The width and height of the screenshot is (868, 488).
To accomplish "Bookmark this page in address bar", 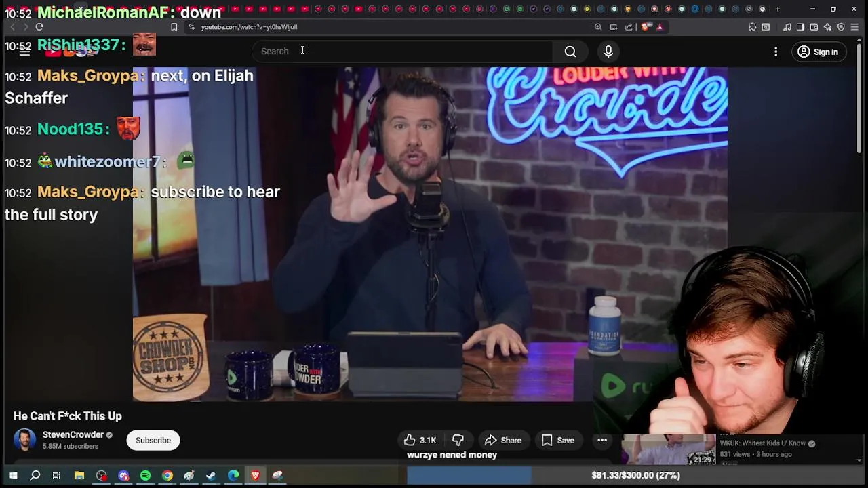I will (x=174, y=27).
